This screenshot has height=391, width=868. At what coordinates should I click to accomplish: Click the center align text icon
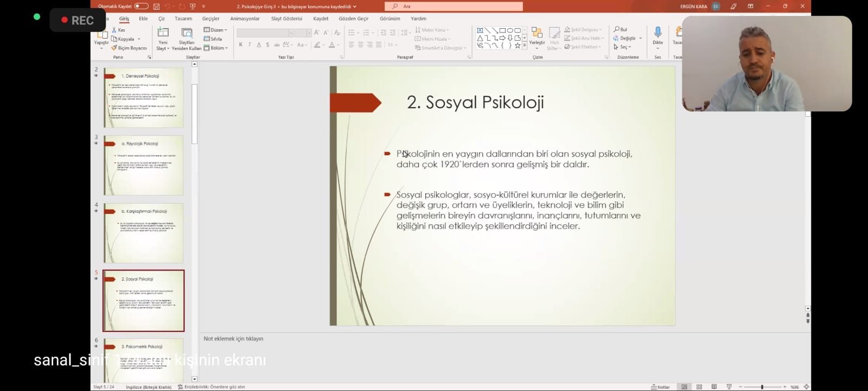point(360,45)
